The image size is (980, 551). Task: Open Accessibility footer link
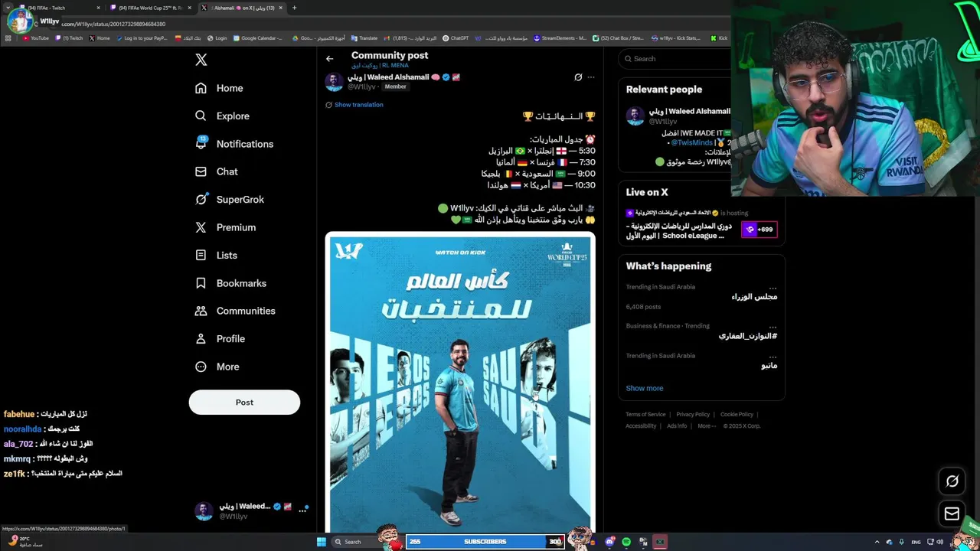point(641,426)
